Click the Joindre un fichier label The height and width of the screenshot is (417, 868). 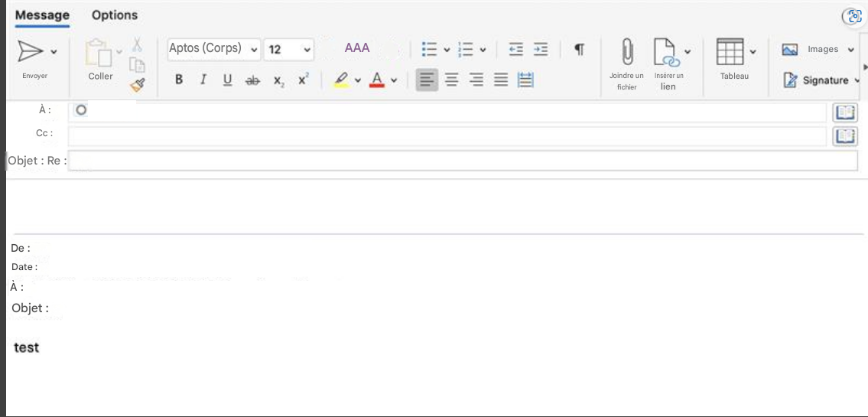point(626,81)
